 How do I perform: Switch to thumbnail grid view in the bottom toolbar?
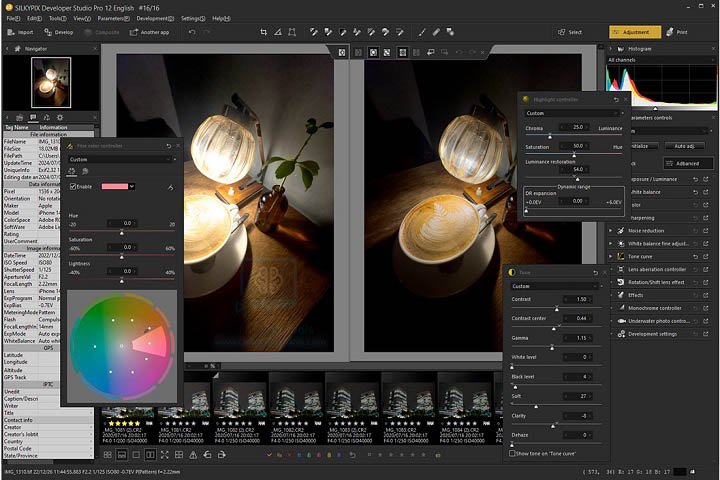click(107, 455)
